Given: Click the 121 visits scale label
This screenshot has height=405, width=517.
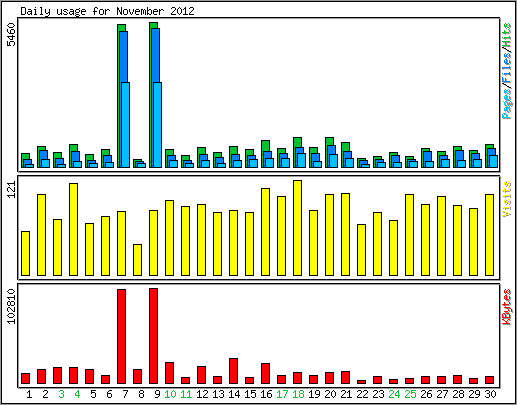Looking at the screenshot, I should point(11,189).
